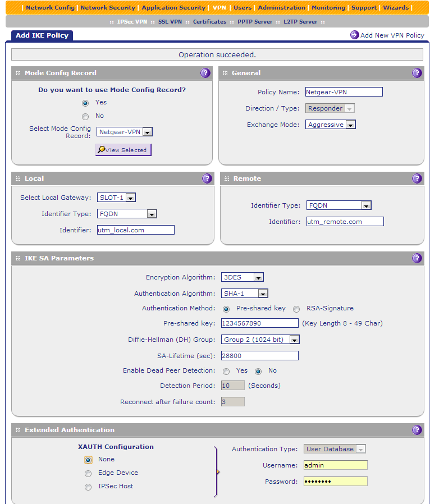Open the Administration menu

pyautogui.click(x=282, y=7)
